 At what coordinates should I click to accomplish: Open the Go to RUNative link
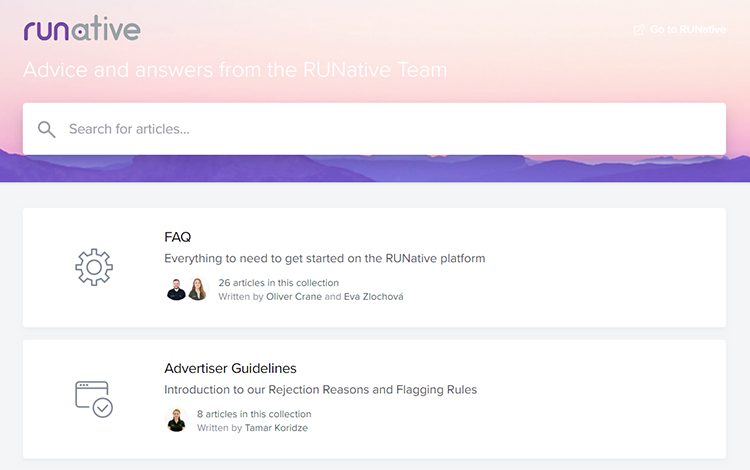click(680, 30)
